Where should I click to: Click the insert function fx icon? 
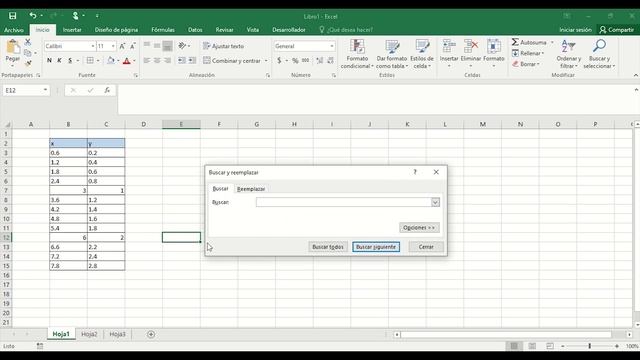(x=107, y=90)
